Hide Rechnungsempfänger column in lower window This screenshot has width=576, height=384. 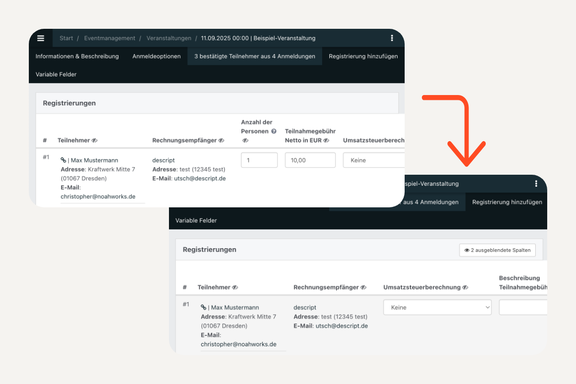tap(363, 287)
